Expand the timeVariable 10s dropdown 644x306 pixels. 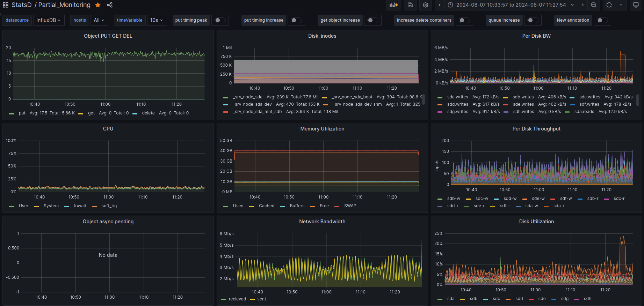point(157,20)
